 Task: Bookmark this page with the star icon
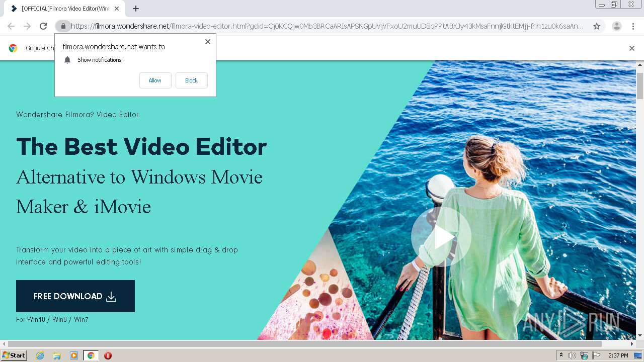(597, 26)
